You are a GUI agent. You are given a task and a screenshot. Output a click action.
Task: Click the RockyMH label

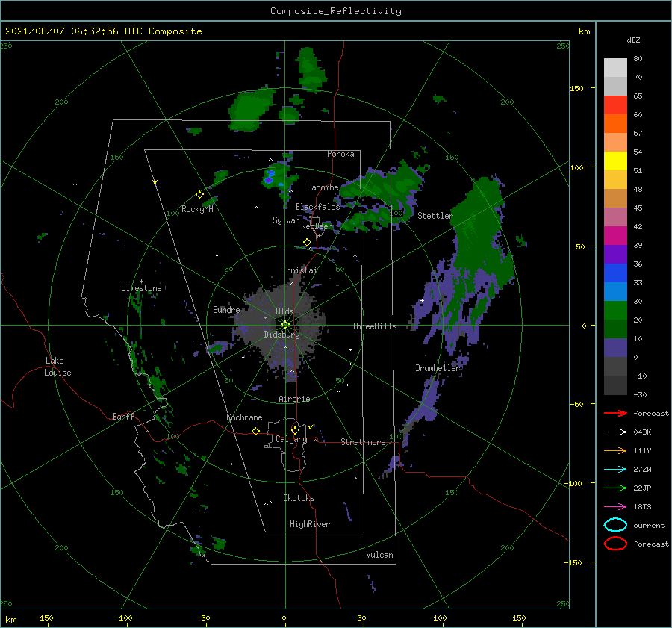tap(197, 209)
